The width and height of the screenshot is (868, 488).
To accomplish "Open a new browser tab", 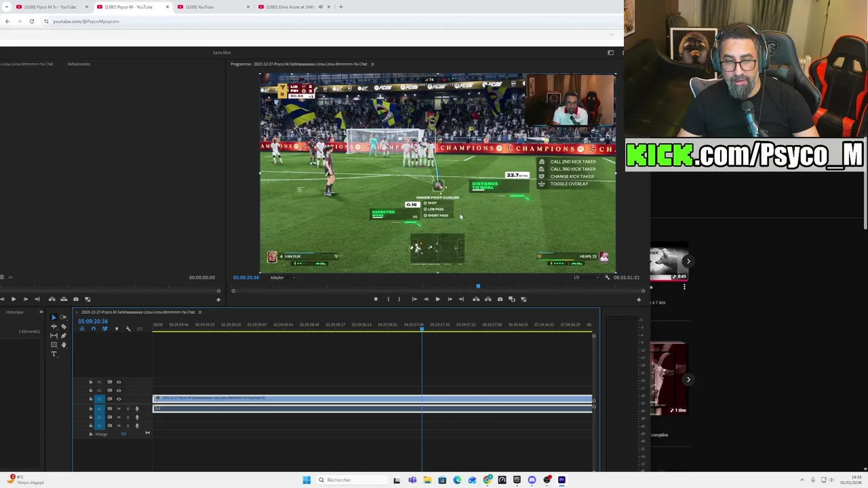I will (x=340, y=7).
